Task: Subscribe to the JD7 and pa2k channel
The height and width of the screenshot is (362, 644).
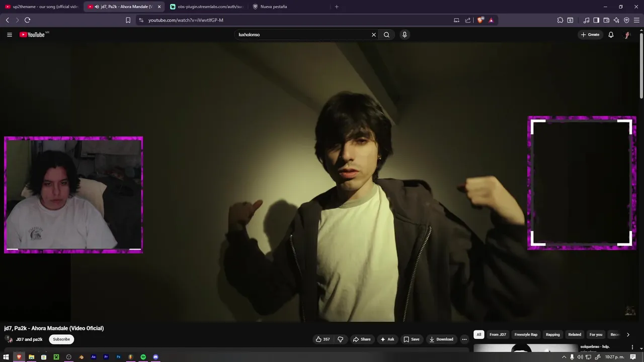Action: (61, 339)
